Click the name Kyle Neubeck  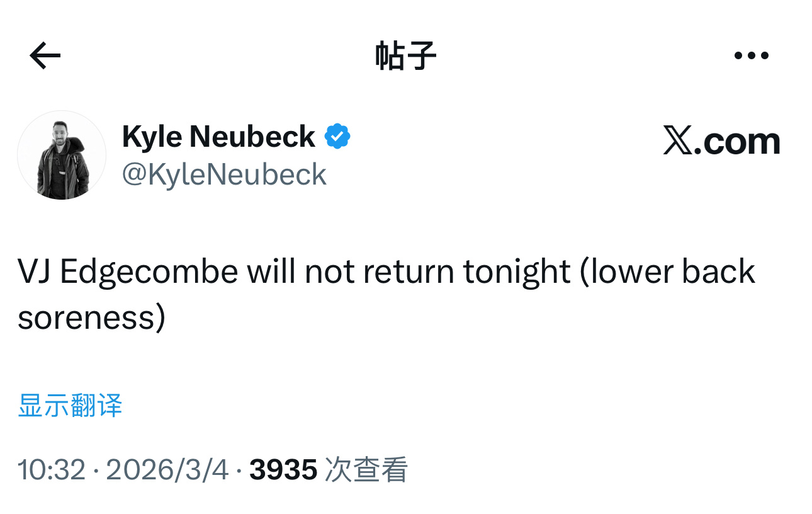219,136
